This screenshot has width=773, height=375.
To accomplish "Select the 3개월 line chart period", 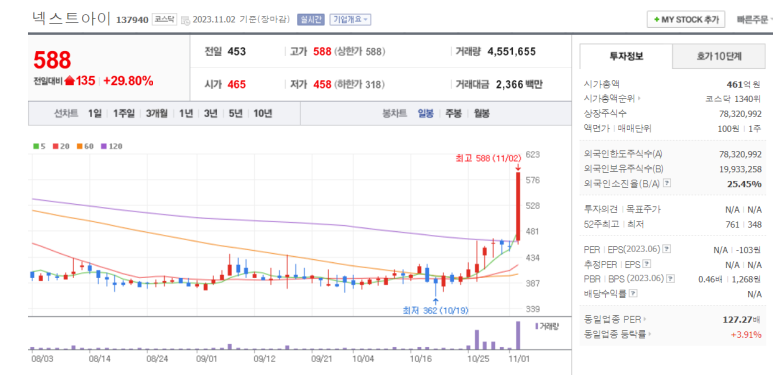I will (157, 113).
